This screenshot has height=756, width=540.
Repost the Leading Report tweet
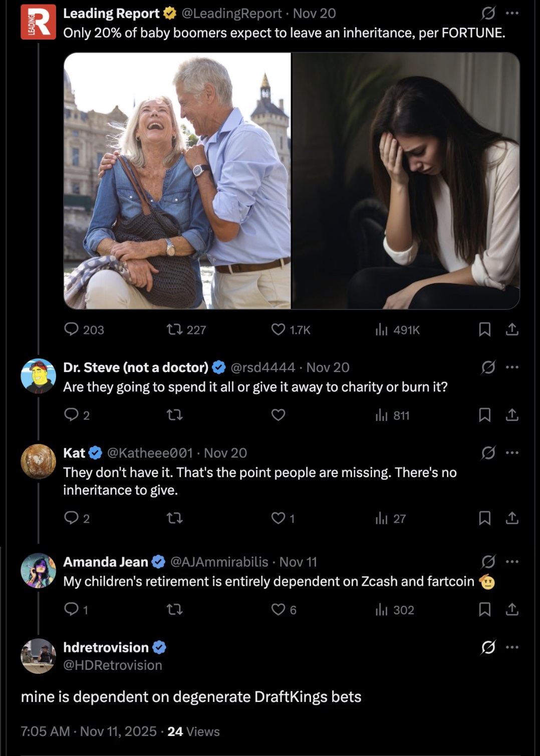tap(174, 329)
